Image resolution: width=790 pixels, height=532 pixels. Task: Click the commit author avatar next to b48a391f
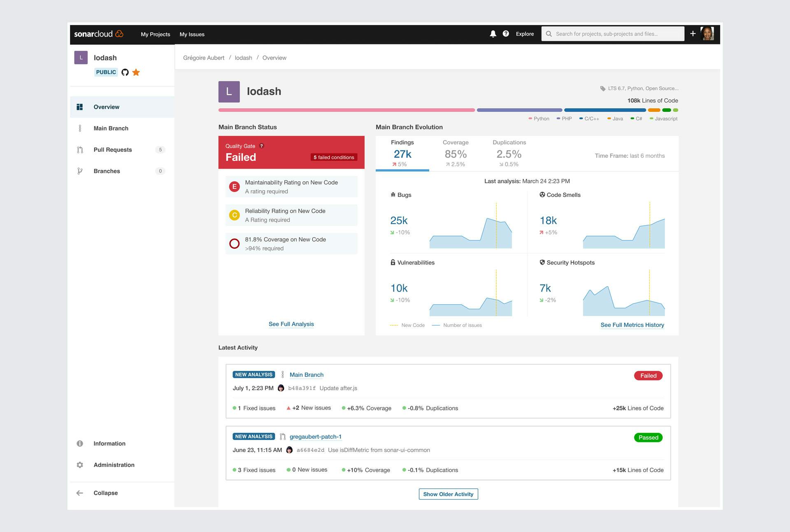tap(281, 388)
